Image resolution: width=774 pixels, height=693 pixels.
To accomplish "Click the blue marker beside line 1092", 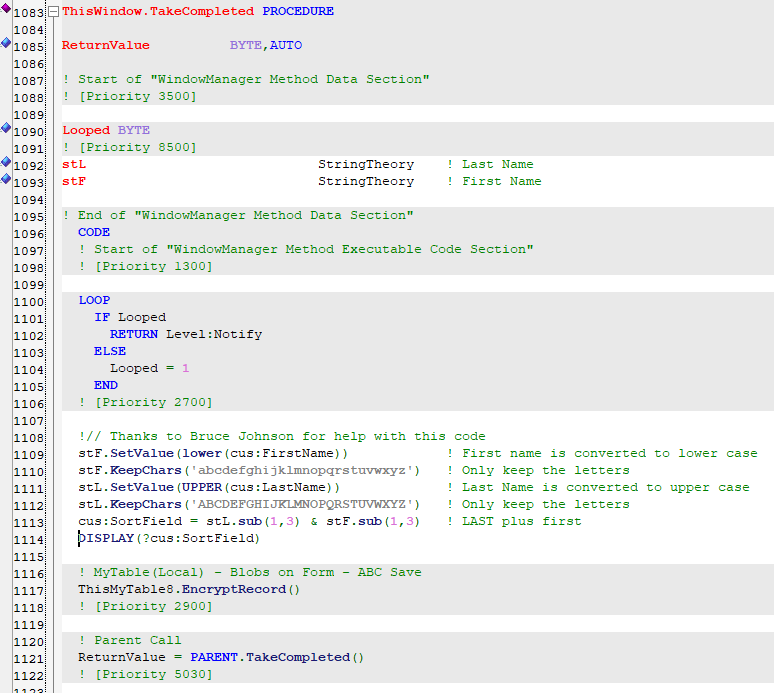I will coord(6,162).
